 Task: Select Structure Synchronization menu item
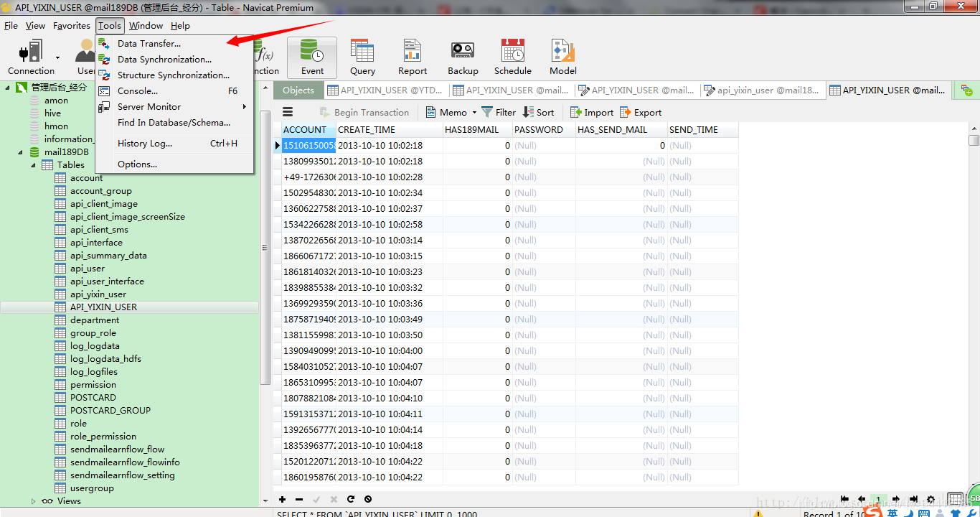coord(174,75)
